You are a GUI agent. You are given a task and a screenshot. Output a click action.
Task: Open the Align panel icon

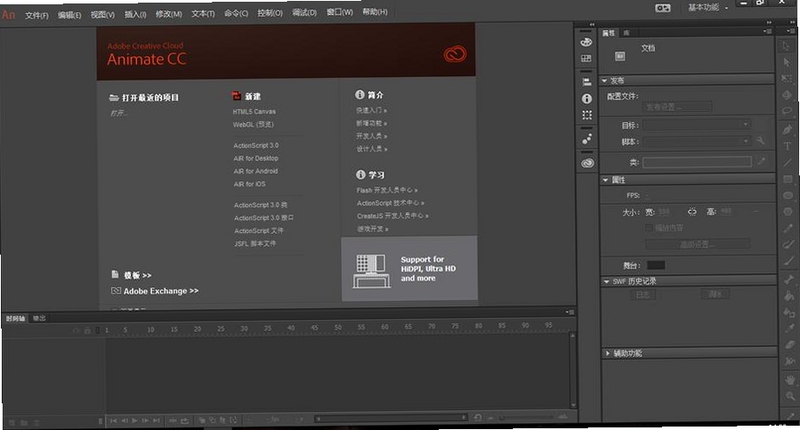pyautogui.click(x=587, y=82)
